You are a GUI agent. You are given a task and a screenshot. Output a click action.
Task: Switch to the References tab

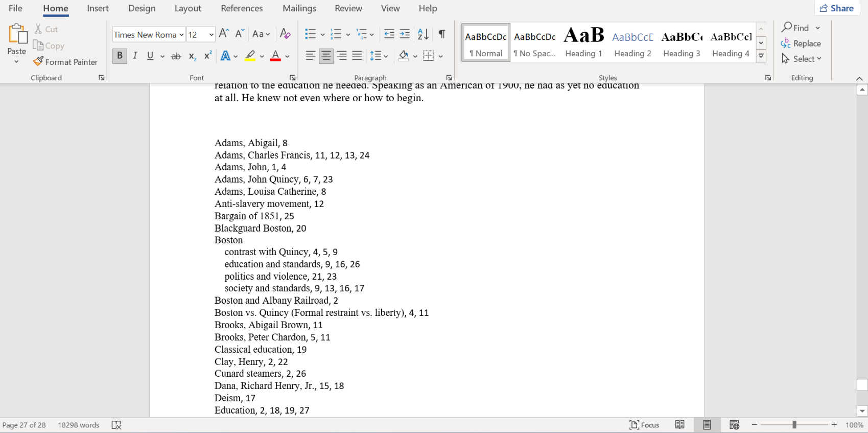[x=242, y=8]
